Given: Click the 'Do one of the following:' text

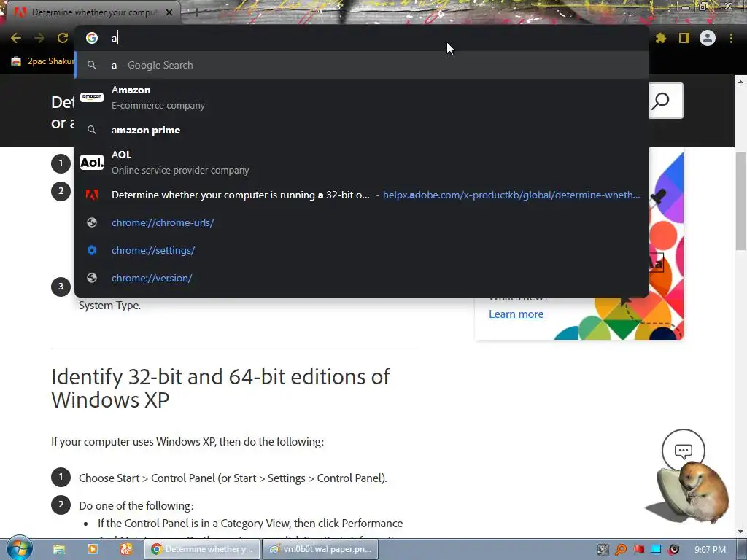Looking at the screenshot, I should 136,506.
